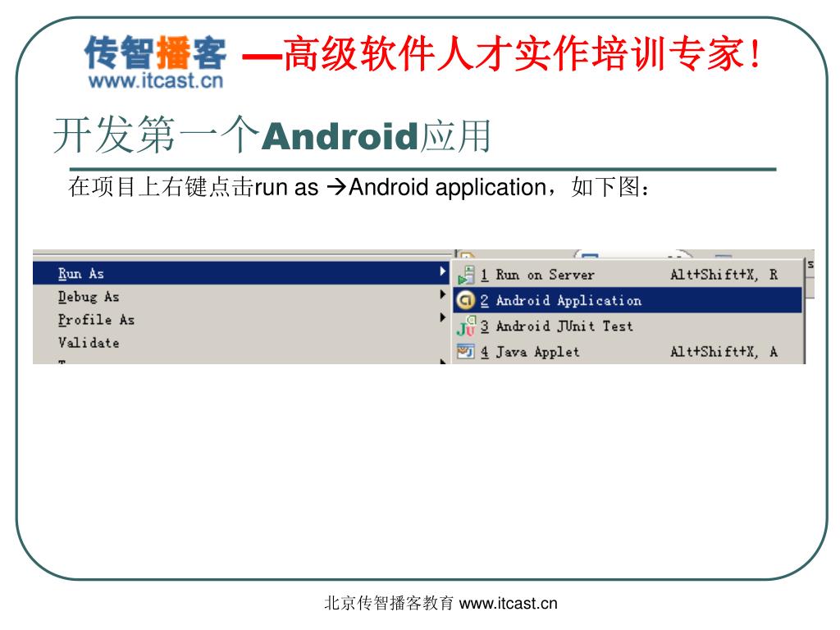
Task: Choose 3 Android JUnit Test option
Action: click(x=628, y=326)
